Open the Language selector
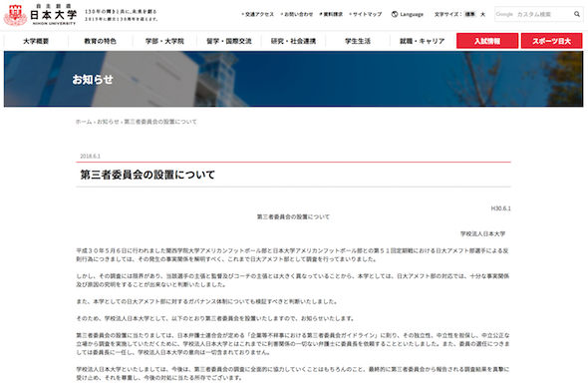 click(x=408, y=14)
